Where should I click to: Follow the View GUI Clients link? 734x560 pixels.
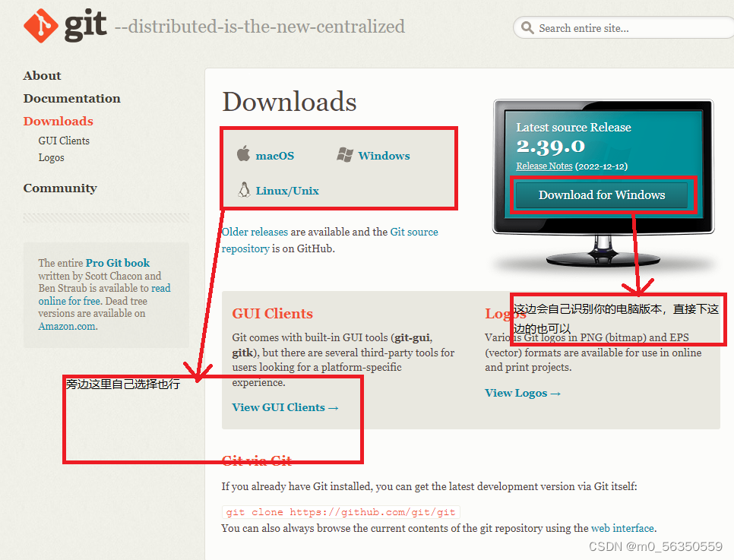pyautogui.click(x=285, y=407)
